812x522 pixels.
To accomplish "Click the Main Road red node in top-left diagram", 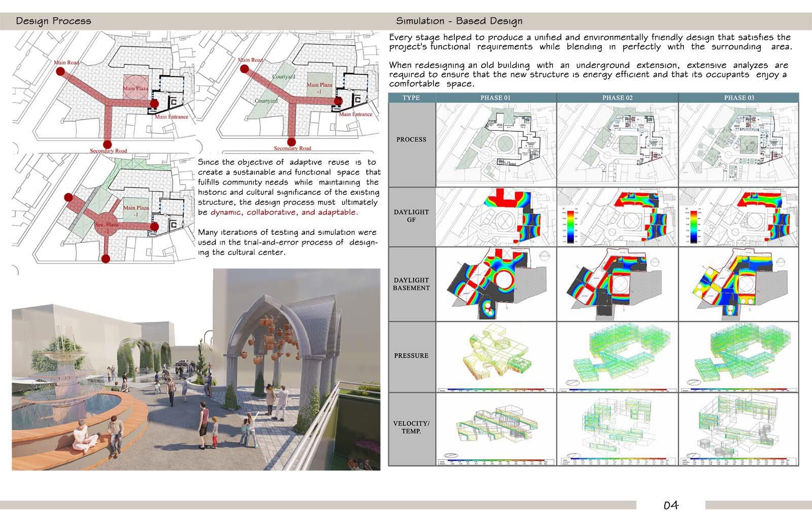I will point(60,72).
